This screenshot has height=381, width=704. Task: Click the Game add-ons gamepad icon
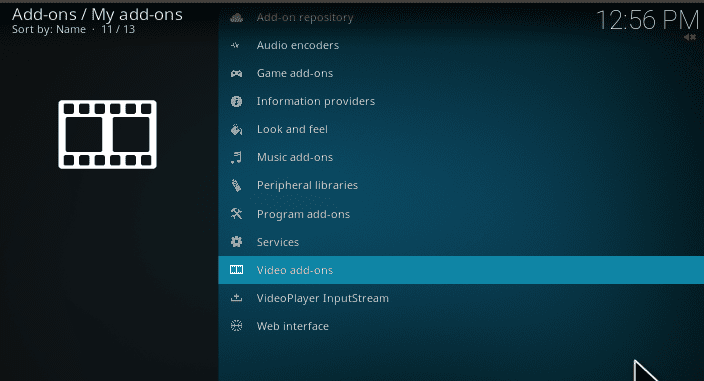[237, 73]
